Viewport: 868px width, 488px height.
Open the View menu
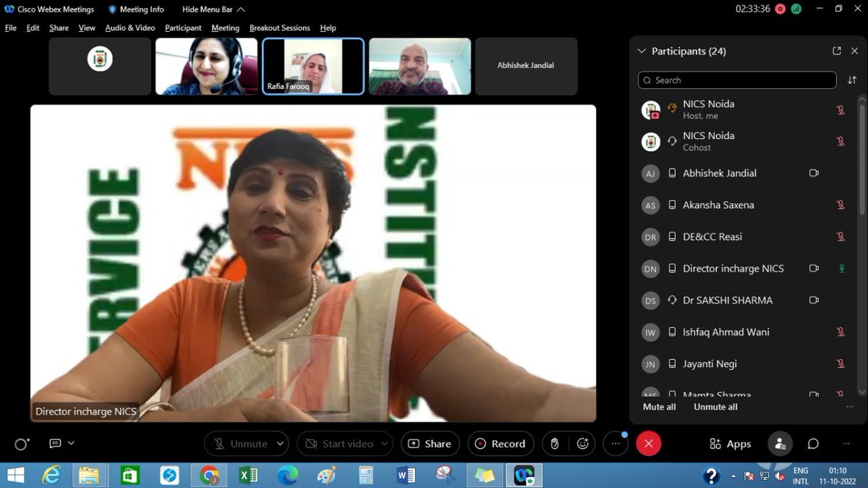tap(87, 28)
